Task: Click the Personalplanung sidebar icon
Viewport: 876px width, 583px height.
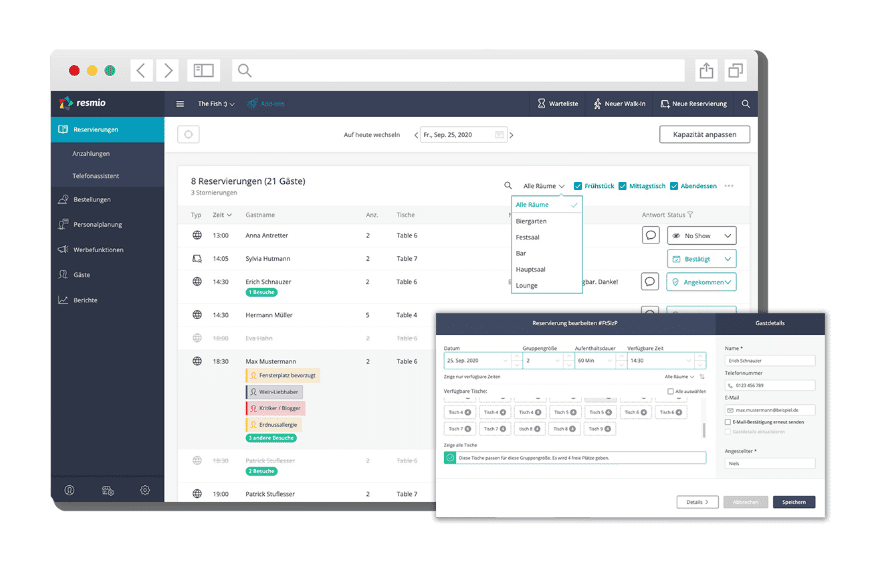Action: click(x=63, y=224)
